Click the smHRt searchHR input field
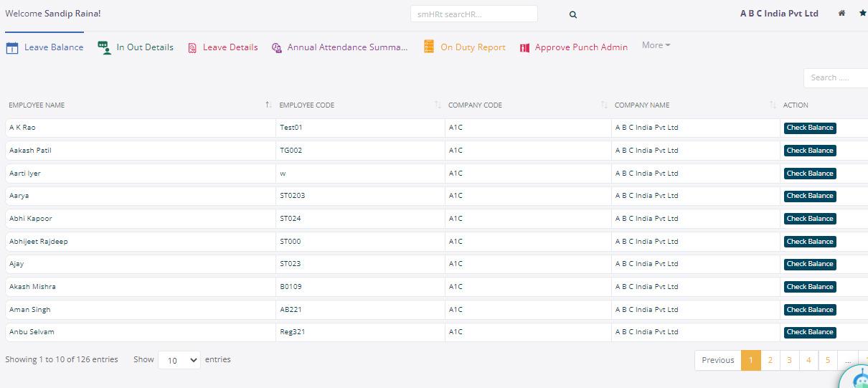Viewport: 868px width, 388px height. coord(473,14)
